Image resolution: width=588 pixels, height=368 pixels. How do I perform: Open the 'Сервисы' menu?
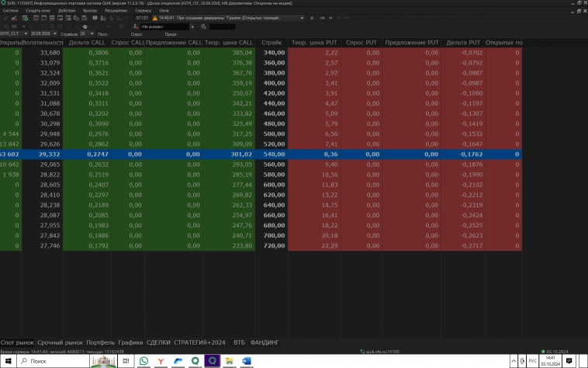click(x=143, y=10)
